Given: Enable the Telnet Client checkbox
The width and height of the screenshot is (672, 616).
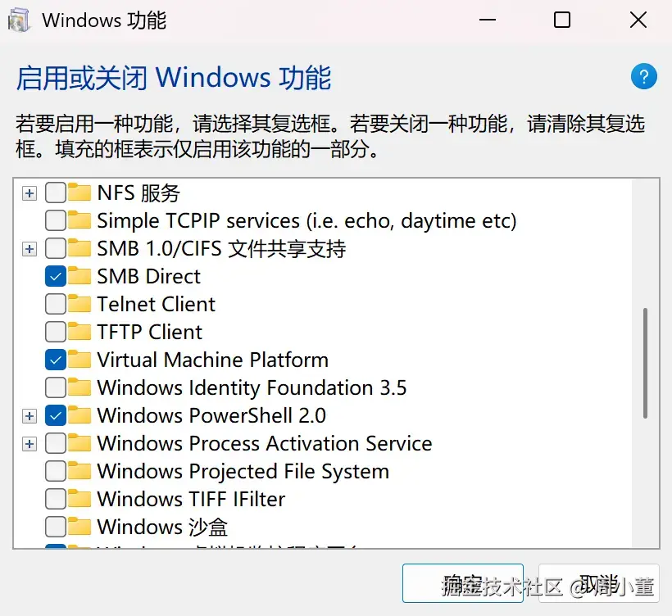Looking at the screenshot, I should (x=56, y=305).
